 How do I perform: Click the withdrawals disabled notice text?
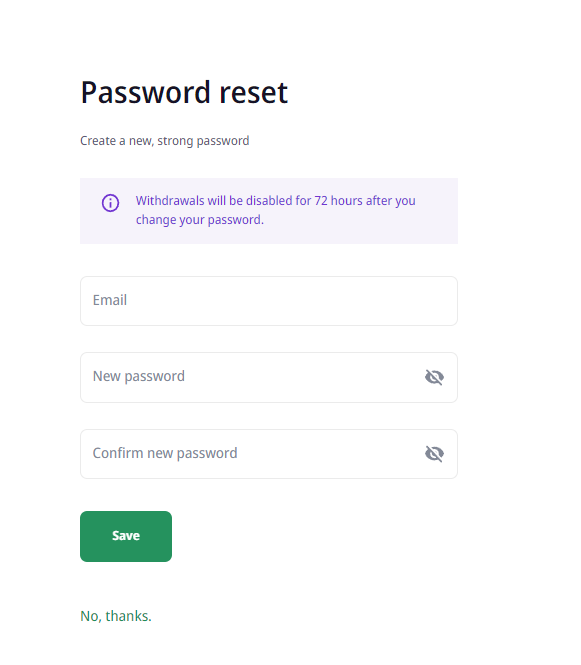coord(276,210)
